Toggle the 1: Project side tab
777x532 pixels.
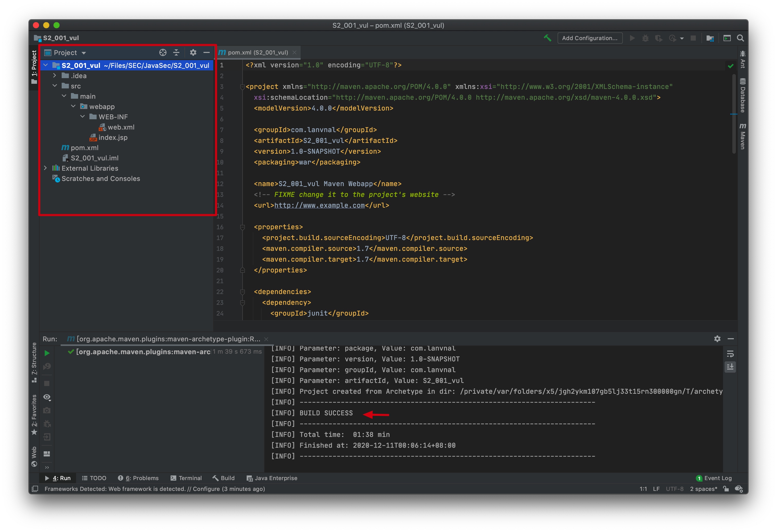[34, 68]
